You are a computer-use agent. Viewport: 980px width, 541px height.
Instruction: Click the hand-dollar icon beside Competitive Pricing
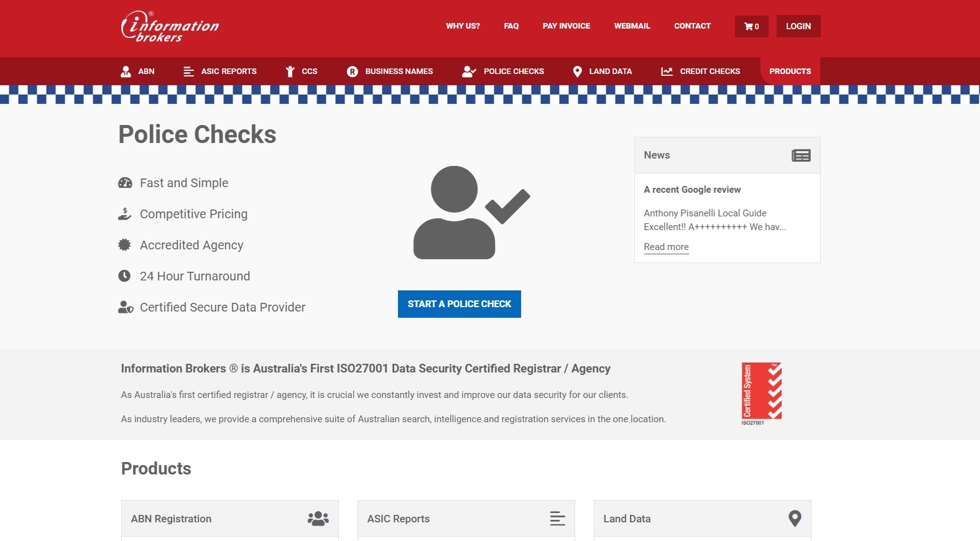coord(124,214)
